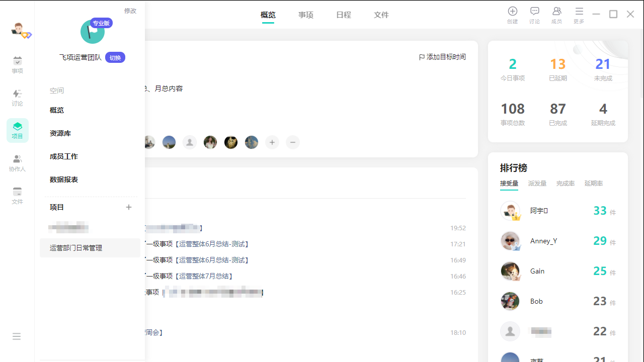Select the 协作人 sidebar icon
The height and width of the screenshot is (362, 644).
tap(18, 163)
